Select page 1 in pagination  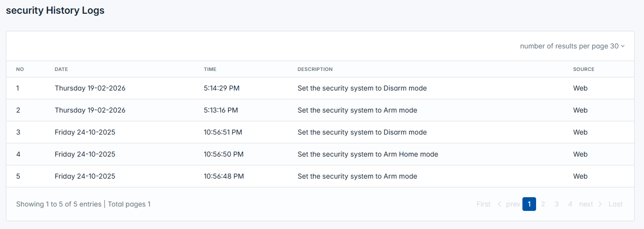point(529,204)
